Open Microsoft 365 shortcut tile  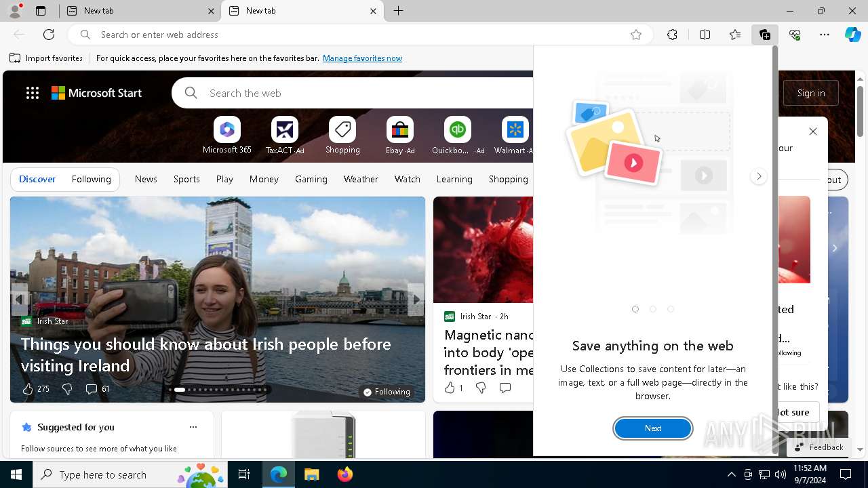(x=227, y=136)
